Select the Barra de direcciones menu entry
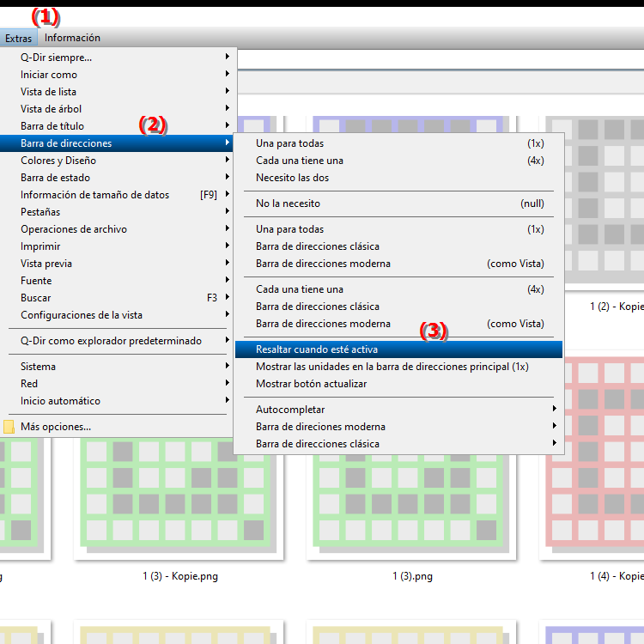This screenshot has height=644, width=644. 118,143
